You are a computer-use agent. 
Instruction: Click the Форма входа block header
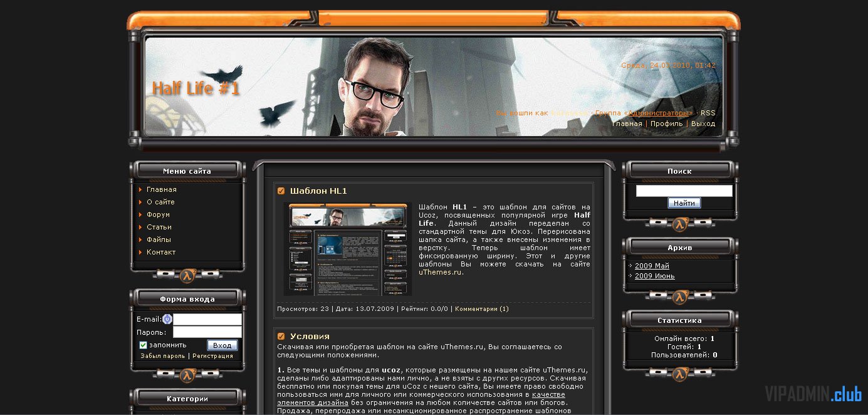click(187, 299)
